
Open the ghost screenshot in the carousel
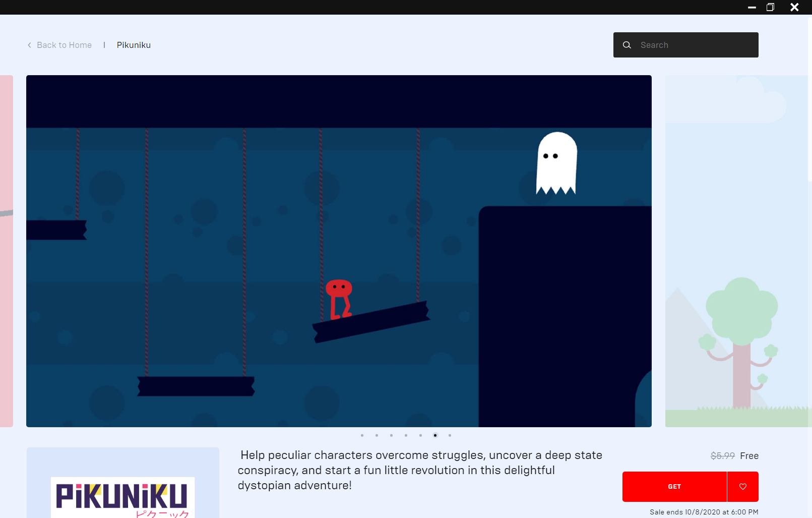click(x=339, y=251)
